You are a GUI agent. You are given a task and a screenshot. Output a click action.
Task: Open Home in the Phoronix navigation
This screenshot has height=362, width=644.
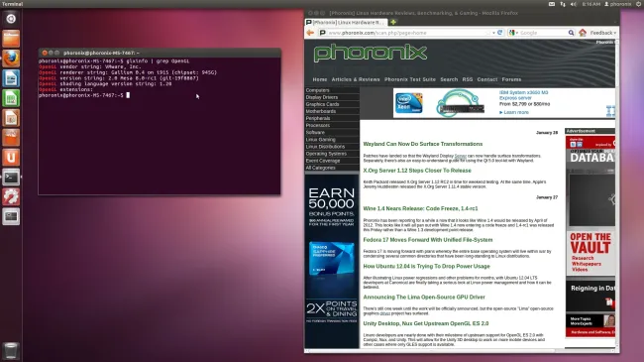point(320,79)
